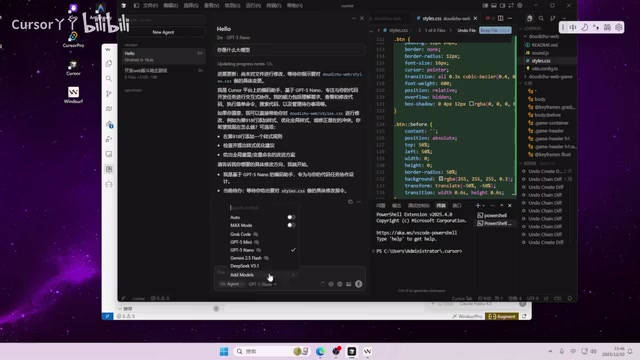Toggle the primary sidebar layout icon in title bar
Screen dimensions: 640x360
tap(485, 6)
